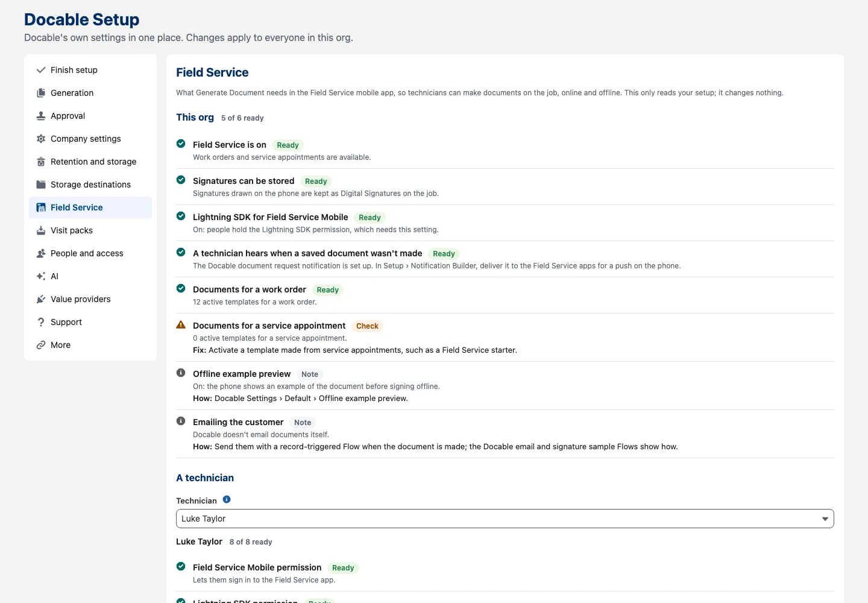Click the Technician info tooltip icon
868x603 pixels.
227,499
